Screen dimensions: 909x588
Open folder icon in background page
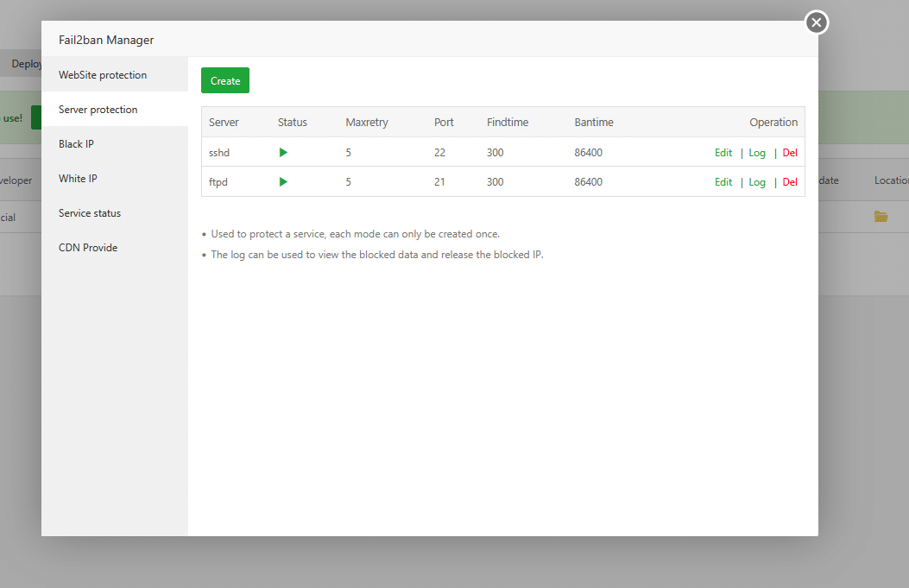(881, 217)
